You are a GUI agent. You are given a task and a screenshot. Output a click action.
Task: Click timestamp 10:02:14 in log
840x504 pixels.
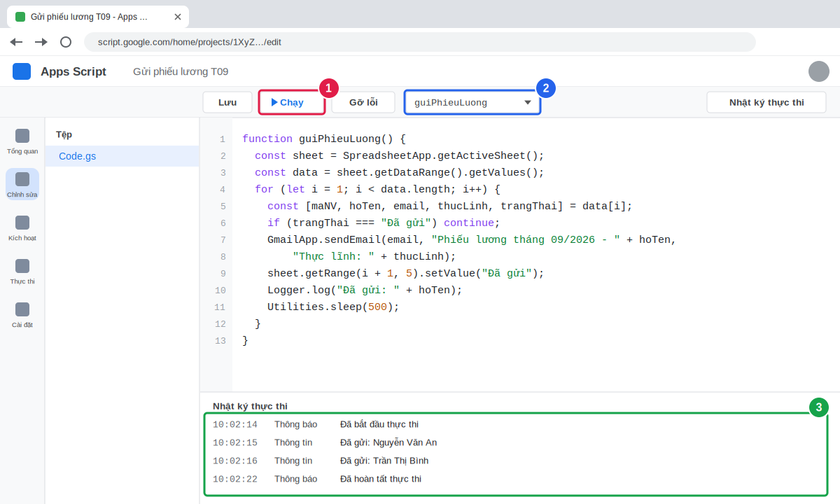click(x=235, y=424)
